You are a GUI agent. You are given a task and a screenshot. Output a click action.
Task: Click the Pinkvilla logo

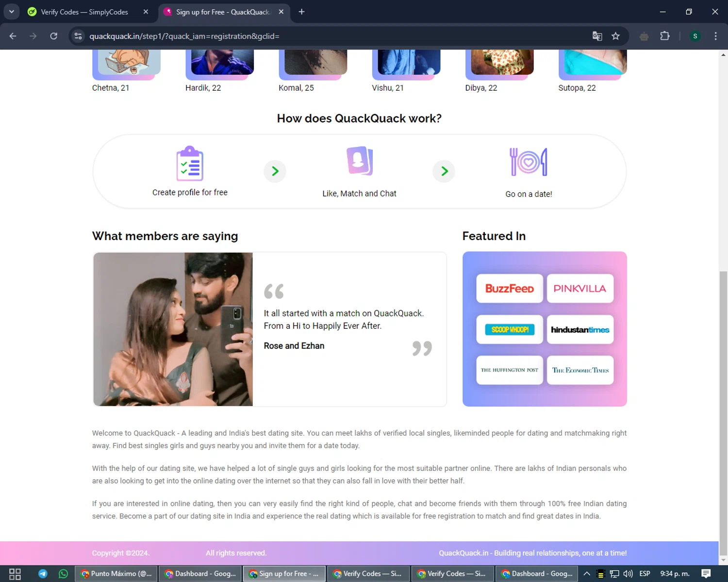point(580,289)
